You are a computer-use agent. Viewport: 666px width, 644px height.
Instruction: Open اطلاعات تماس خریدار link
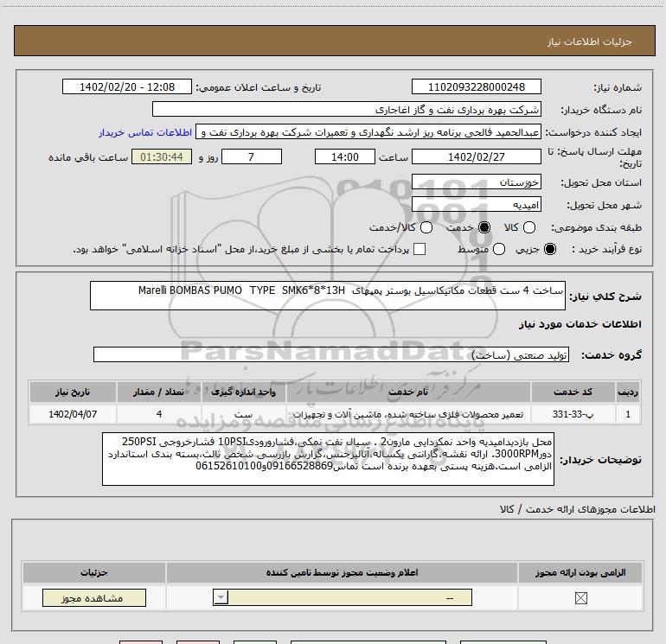[145, 132]
